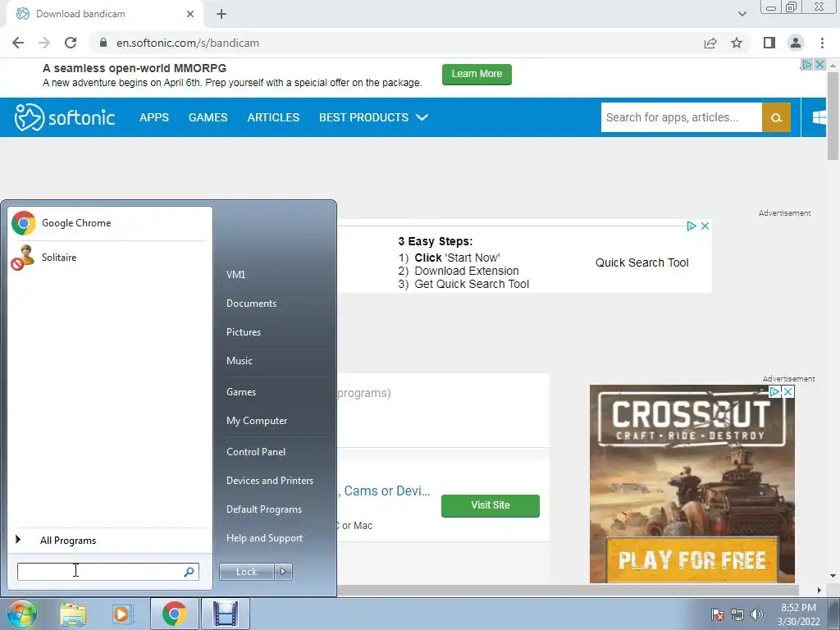Open Windows Explorer from taskbar
Screen dimensions: 840x630
pyautogui.click(x=73, y=614)
